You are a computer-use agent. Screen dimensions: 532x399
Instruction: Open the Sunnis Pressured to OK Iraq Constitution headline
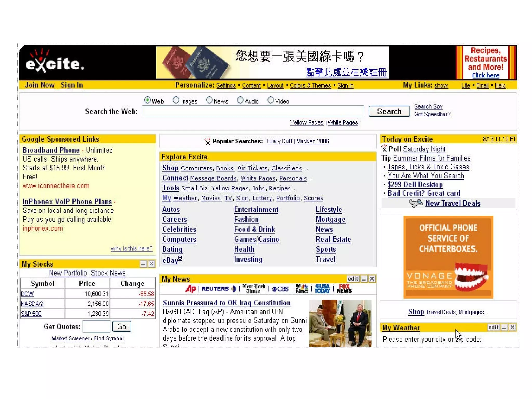[227, 303]
